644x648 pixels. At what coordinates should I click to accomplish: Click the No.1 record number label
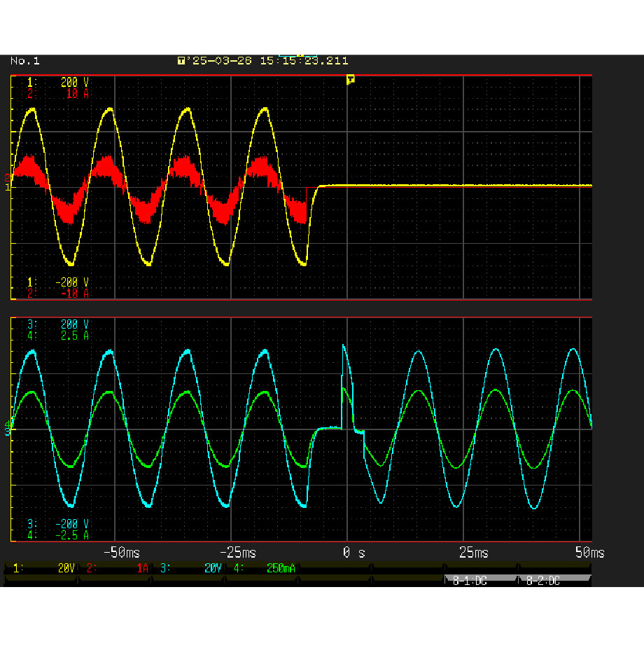pyautogui.click(x=25, y=61)
